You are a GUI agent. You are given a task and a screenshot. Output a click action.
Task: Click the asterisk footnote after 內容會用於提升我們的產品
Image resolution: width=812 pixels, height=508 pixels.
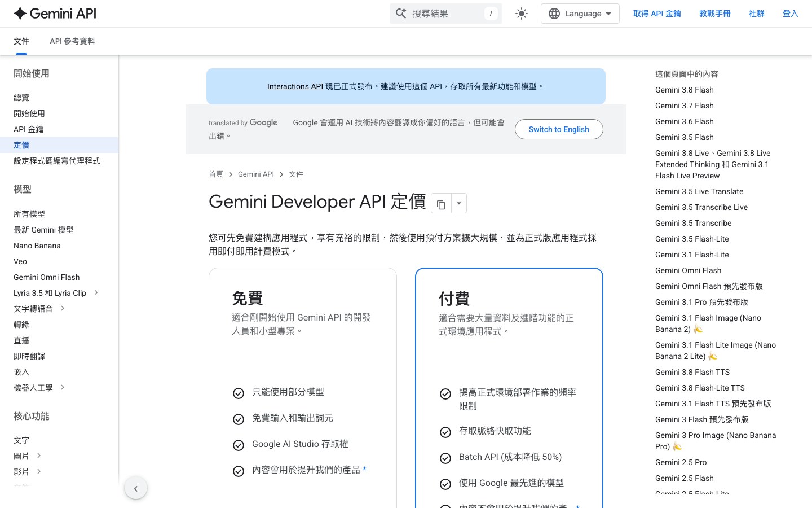[365, 470]
